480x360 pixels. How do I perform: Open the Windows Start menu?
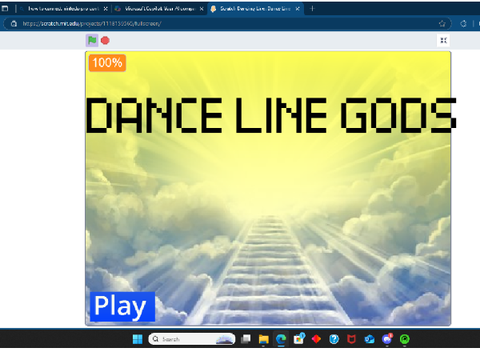137,339
